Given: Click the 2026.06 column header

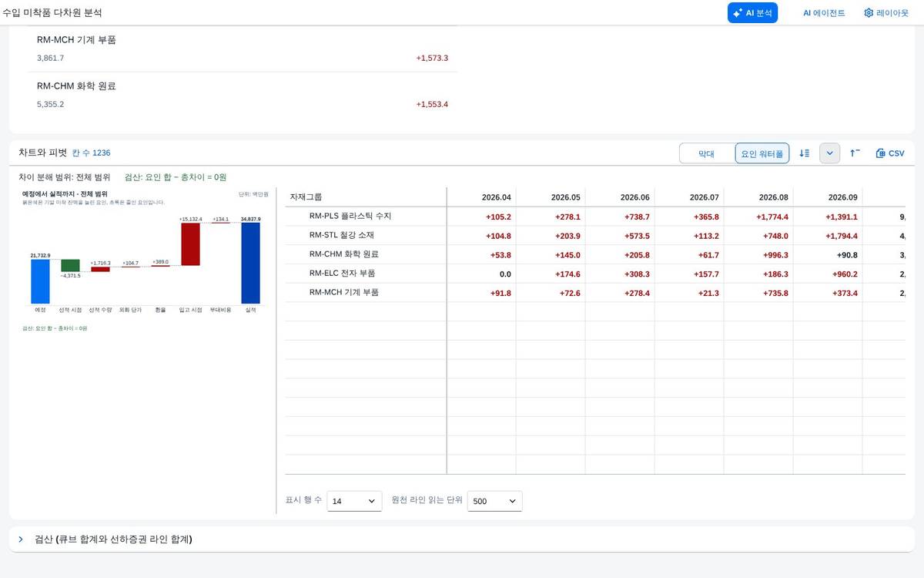Looking at the screenshot, I should tap(620, 197).
